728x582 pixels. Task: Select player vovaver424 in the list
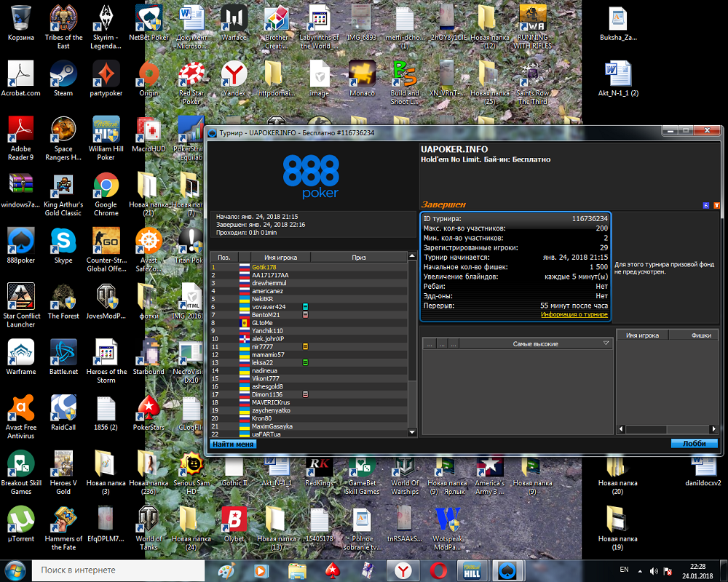[x=309, y=307]
